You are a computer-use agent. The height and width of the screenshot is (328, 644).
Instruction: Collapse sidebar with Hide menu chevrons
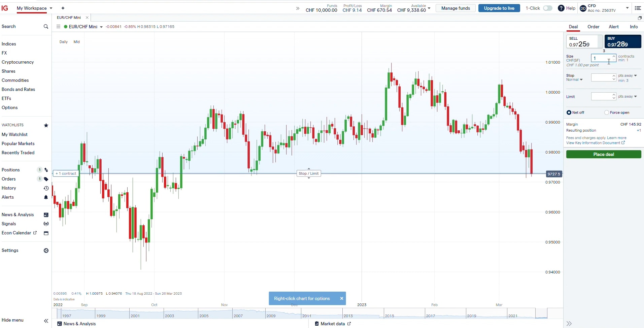46,321
